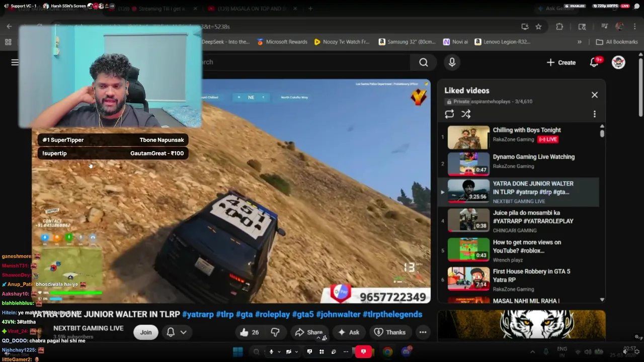Click the YouTube search magnifier button

[x=424, y=62]
